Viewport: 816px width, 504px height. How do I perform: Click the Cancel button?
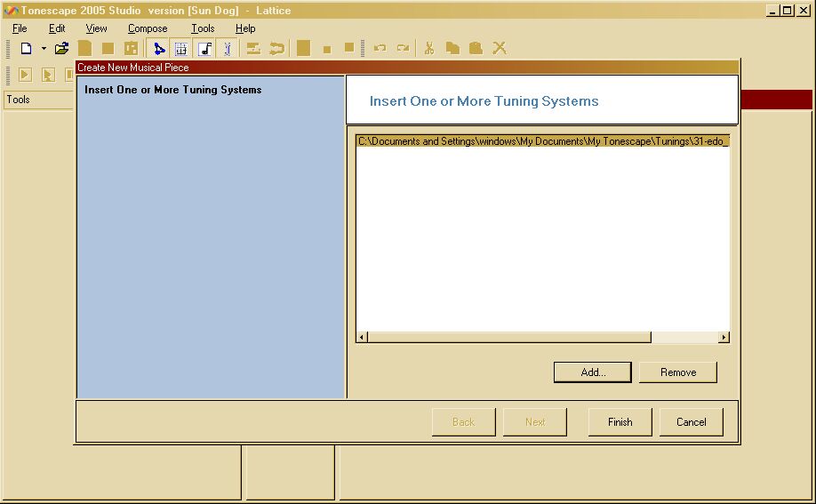tap(691, 421)
